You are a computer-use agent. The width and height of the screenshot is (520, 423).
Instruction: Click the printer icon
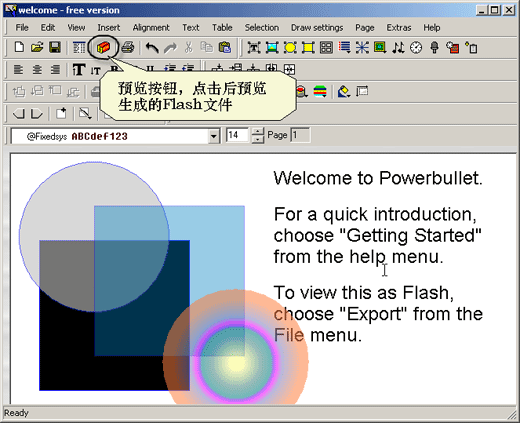pos(128,47)
